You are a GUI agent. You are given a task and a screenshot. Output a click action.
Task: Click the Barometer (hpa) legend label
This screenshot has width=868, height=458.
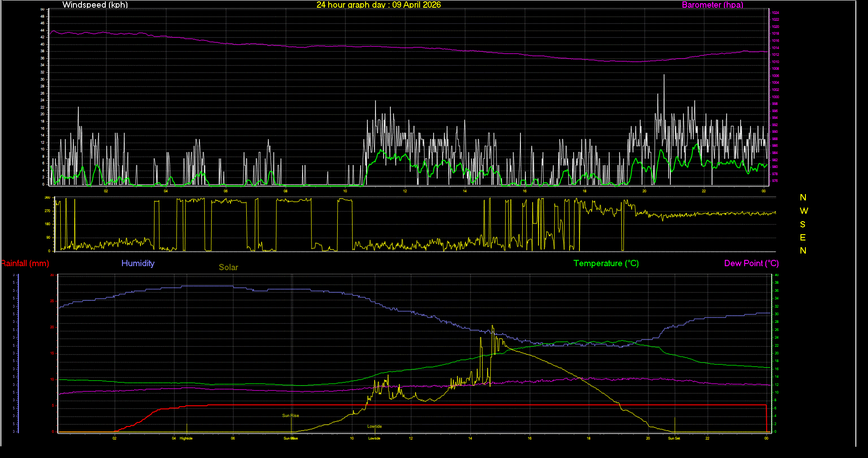tap(712, 5)
